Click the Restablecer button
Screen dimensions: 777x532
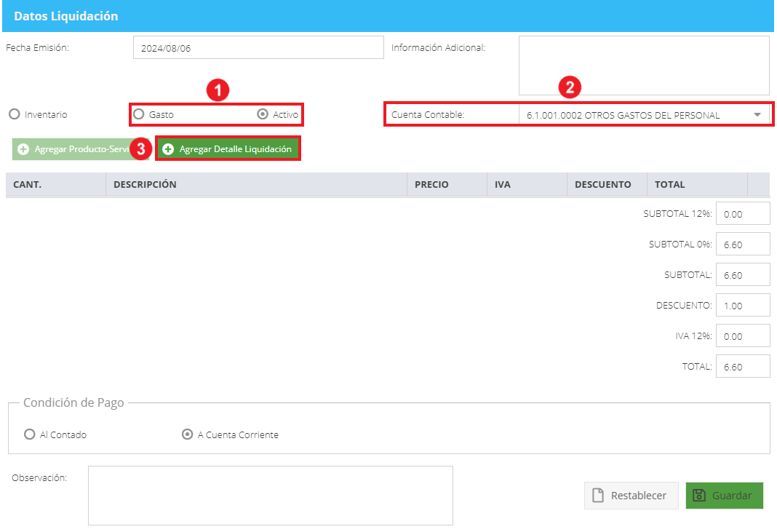(631, 496)
